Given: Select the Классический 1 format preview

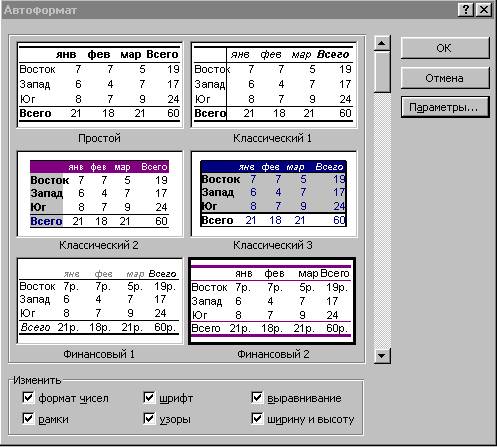Looking at the screenshot, I should (274, 85).
